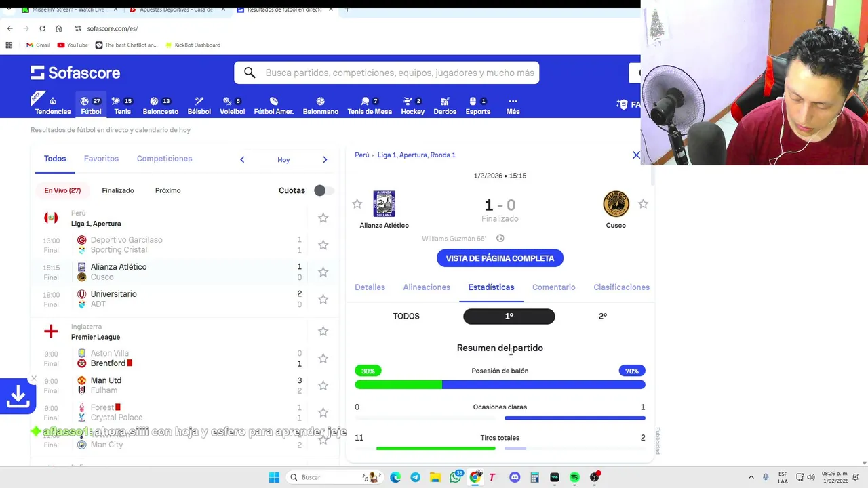Viewport: 868px width, 488px height.
Task: Favorite Alianza Atlético team in match header
Action: (x=357, y=204)
